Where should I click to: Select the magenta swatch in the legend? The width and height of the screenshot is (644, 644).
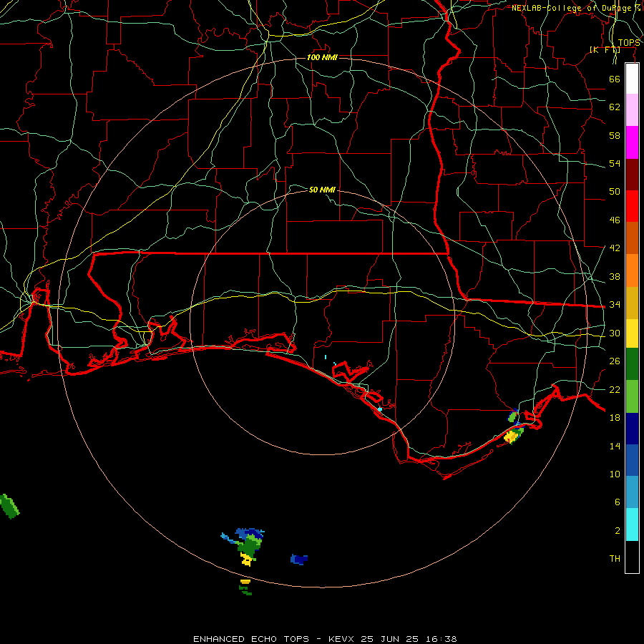click(632, 142)
